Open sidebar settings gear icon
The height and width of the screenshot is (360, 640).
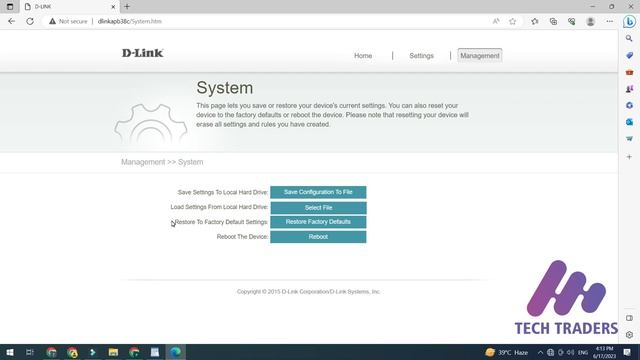point(629,335)
